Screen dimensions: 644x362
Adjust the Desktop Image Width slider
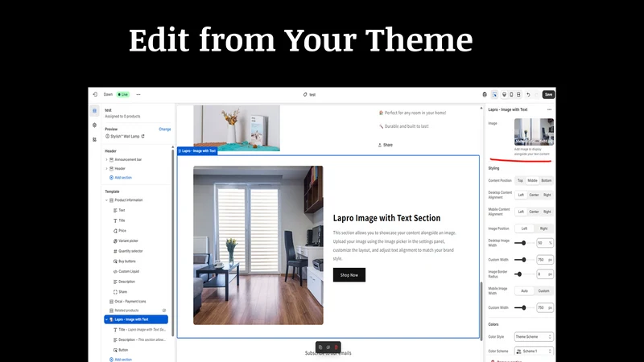[525, 243]
